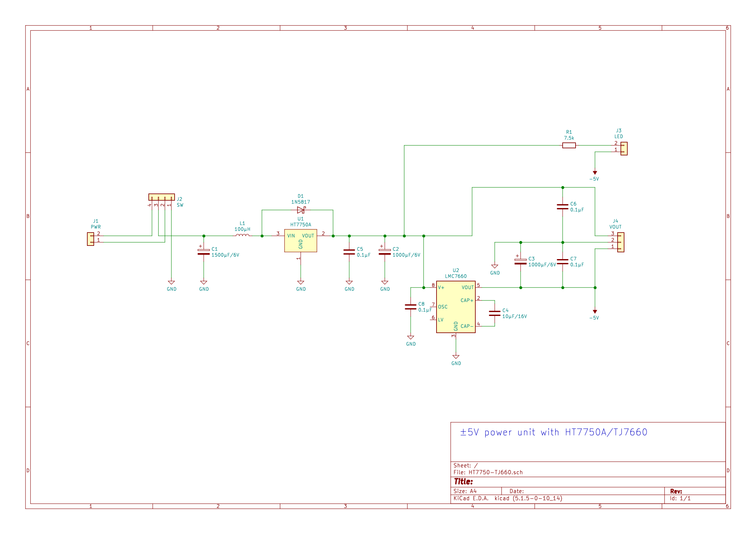Click the File: HT7750-TJ660.sch text

(x=488, y=473)
